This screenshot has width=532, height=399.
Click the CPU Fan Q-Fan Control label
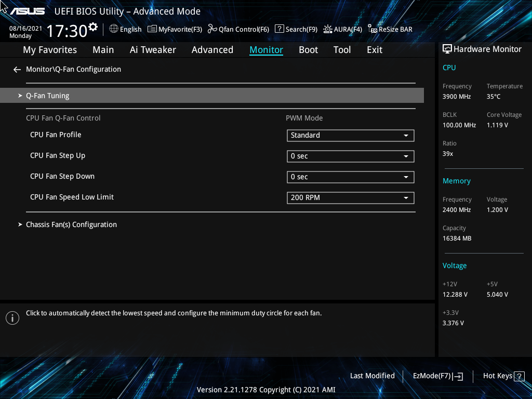point(63,118)
